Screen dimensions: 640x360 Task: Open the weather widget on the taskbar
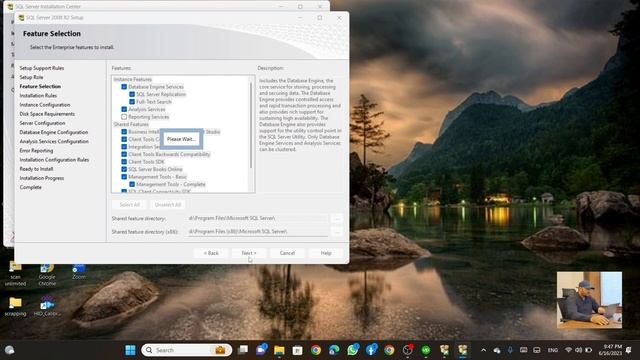click(x=9, y=350)
